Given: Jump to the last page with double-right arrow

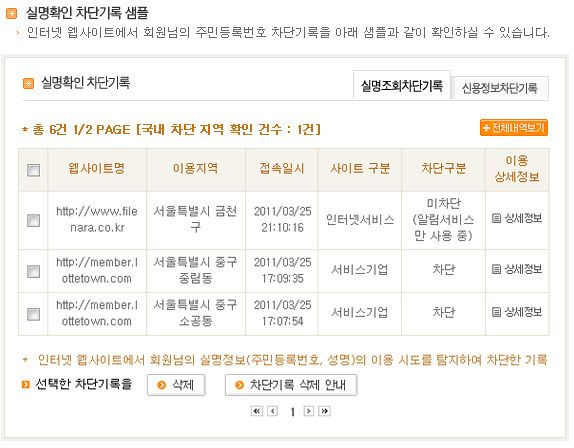Looking at the screenshot, I should point(324,411).
